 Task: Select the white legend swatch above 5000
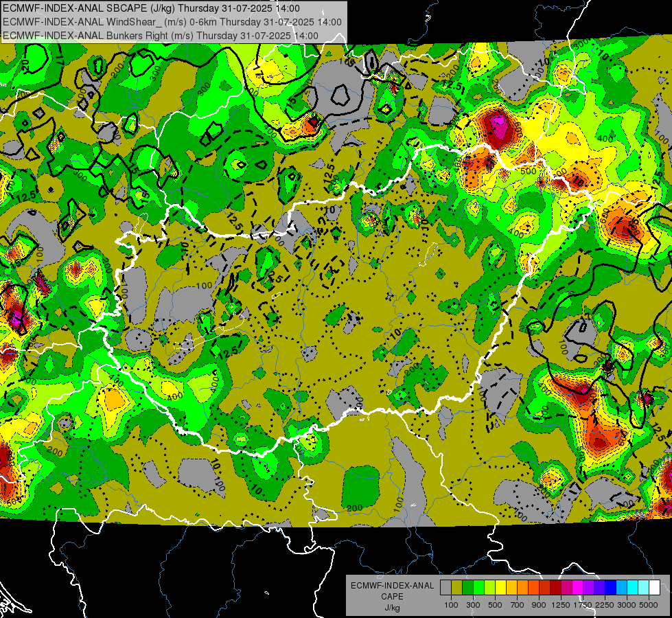pyautogui.click(x=654, y=588)
